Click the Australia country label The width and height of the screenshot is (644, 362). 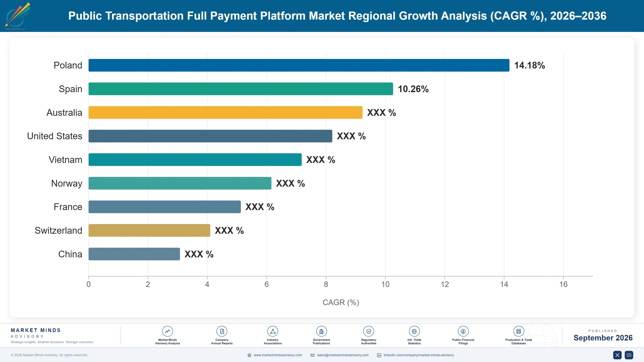[64, 113]
